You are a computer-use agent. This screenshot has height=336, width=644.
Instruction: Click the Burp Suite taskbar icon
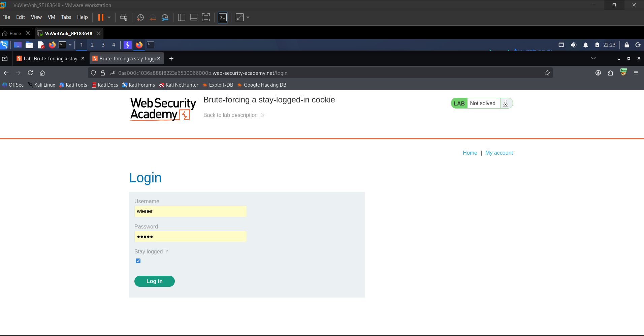click(x=128, y=45)
